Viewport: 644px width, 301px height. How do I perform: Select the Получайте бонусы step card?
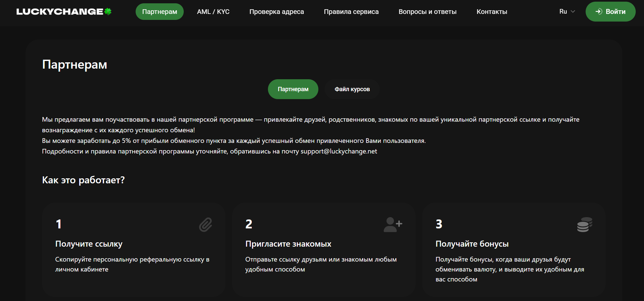click(x=514, y=250)
